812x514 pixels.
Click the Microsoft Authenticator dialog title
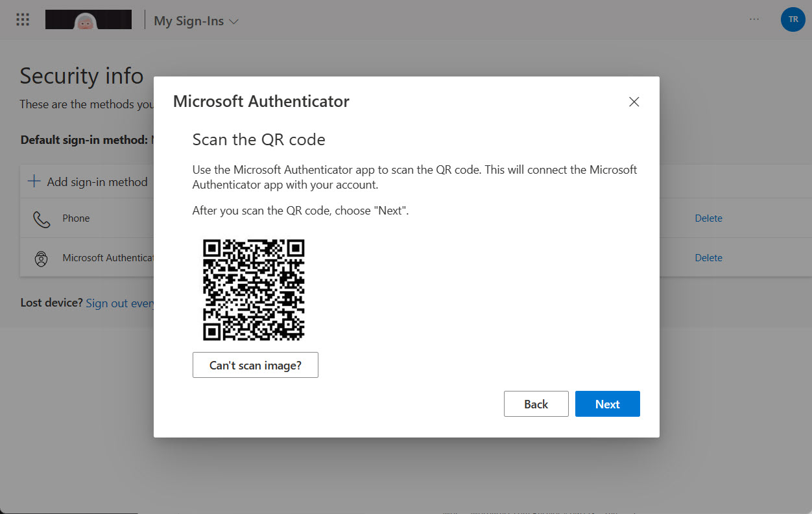(261, 101)
